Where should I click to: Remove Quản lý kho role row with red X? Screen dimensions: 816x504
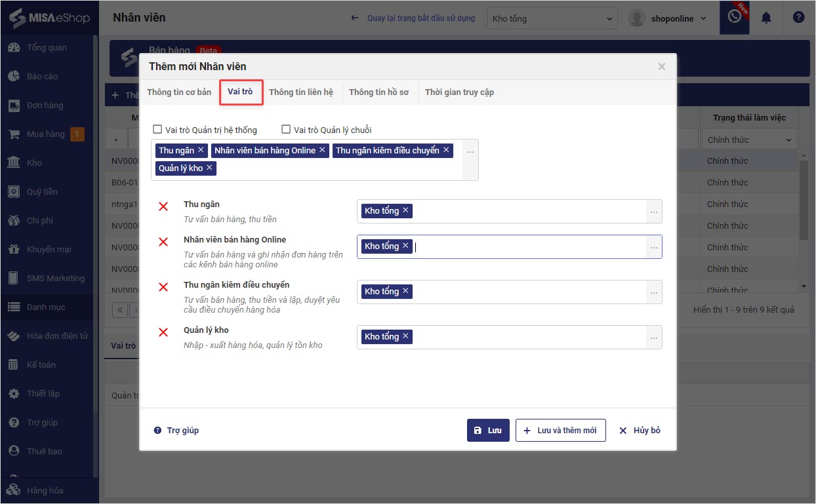click(163, 332)
